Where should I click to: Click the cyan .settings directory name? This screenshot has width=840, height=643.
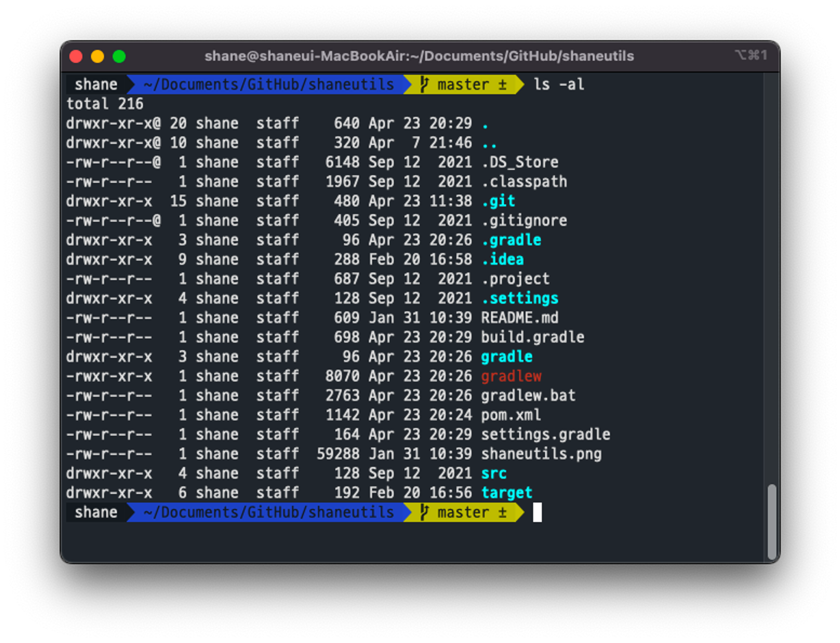520,298
